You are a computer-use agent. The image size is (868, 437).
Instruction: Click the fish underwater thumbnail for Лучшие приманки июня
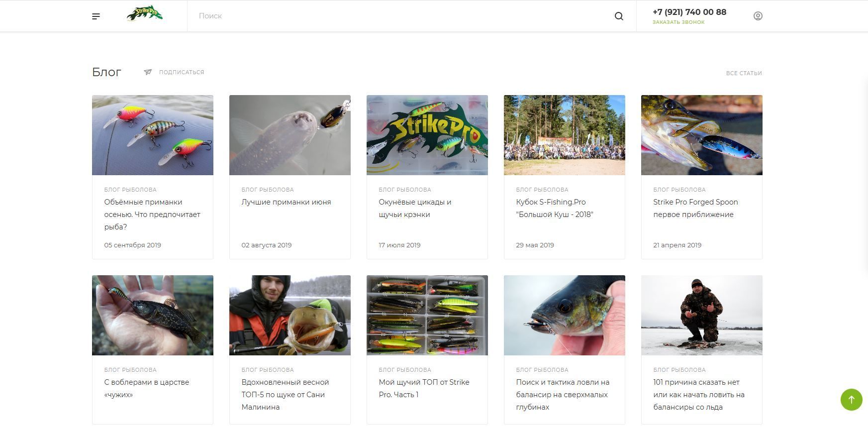290,135
